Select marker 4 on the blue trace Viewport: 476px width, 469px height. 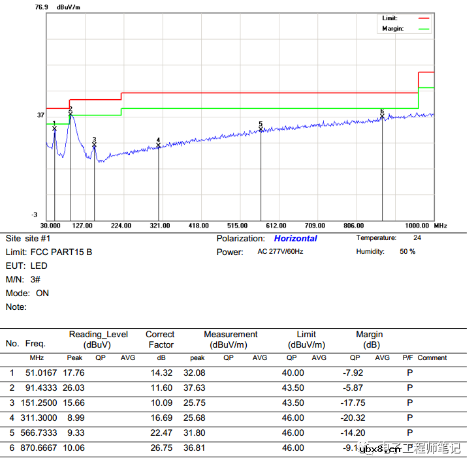(x=158, y=145)
